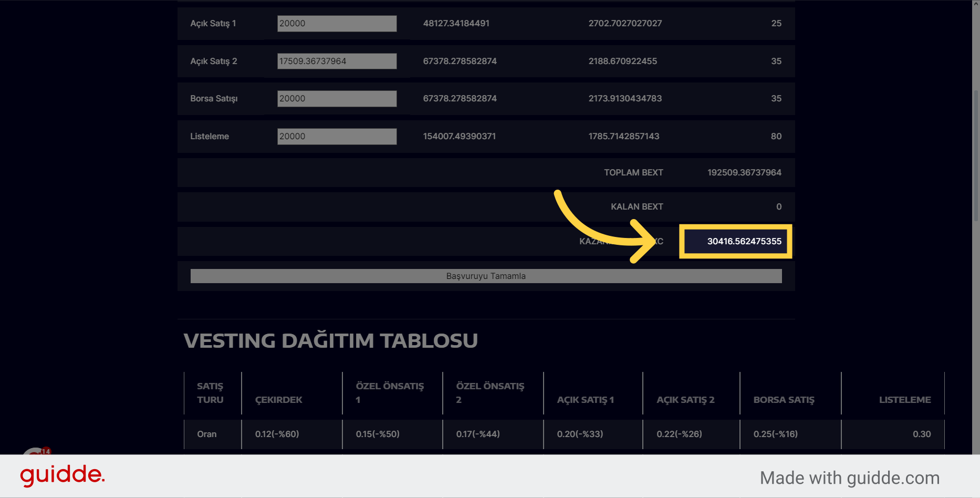Click the VESTING DAĞITIM TABLOSU heading
The width and height of the screenshot is (980, 498).
coord(330,340)
